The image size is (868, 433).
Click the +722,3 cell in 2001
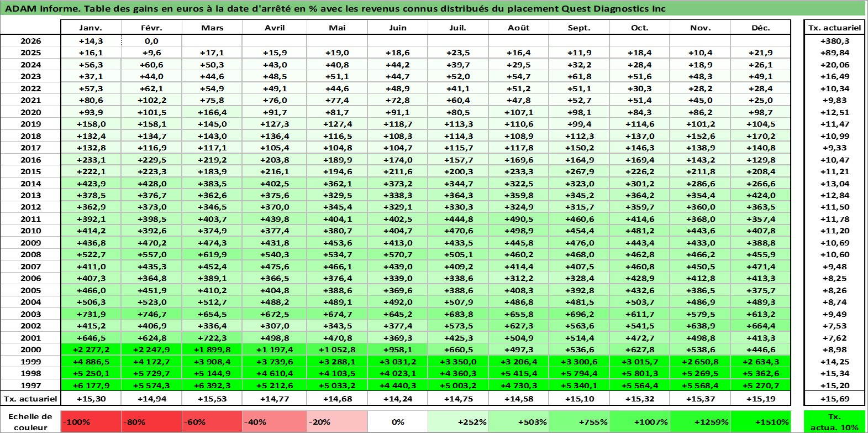pos(212,338)
